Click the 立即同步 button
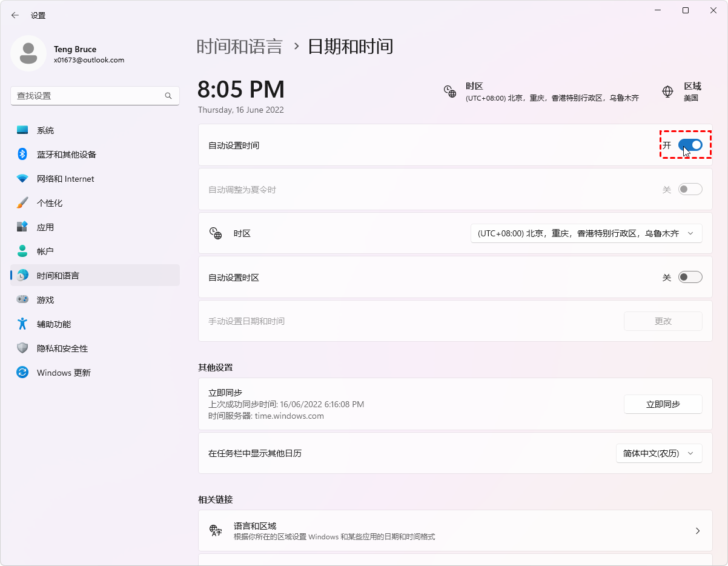 click(x=663, y=404)
